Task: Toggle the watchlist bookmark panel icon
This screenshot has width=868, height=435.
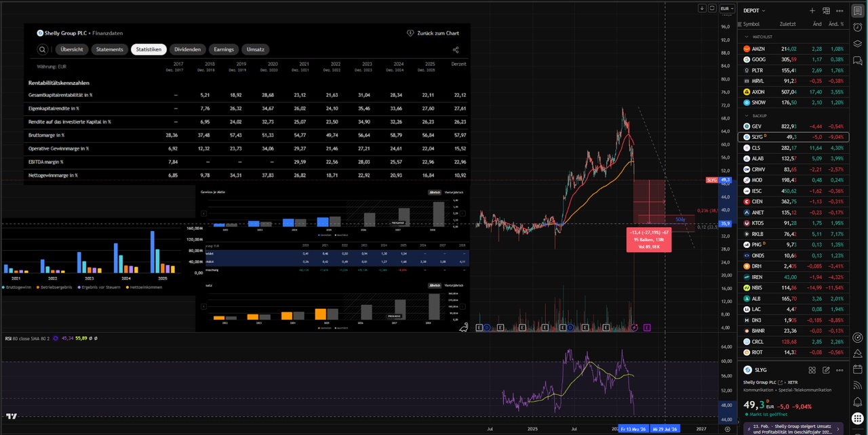Action: (858, 10)
